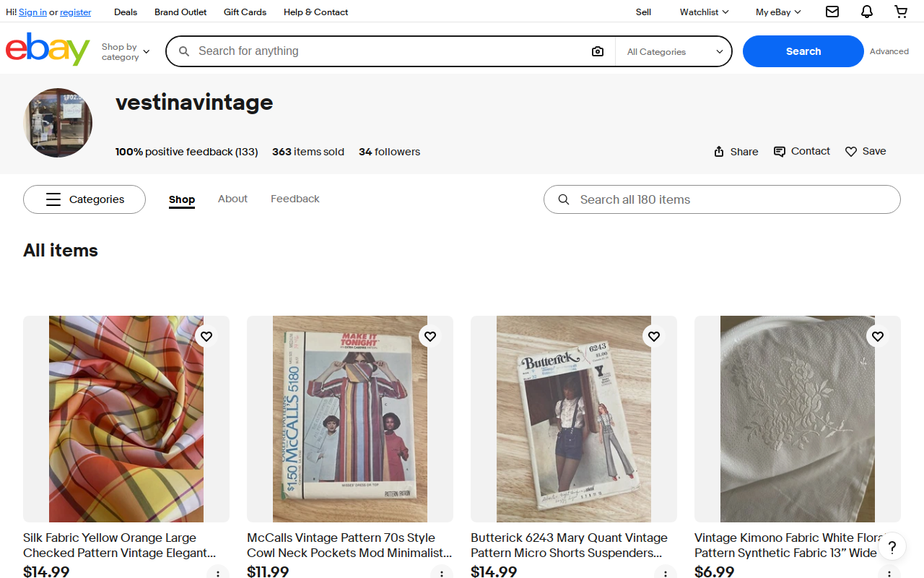This screenshot has height=578, width=924.
Task: Click the Sell link
Action: click(643, 12)
